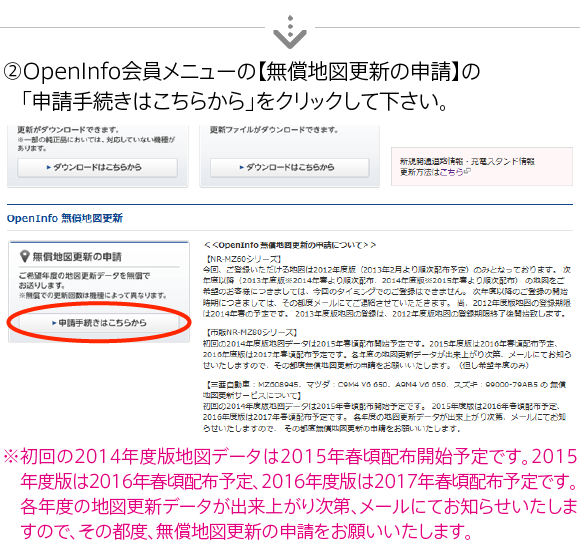Click the triangle arrow in 申請手続きはこちらから button
Screen dimensions: 580x554
click(54, 323)
